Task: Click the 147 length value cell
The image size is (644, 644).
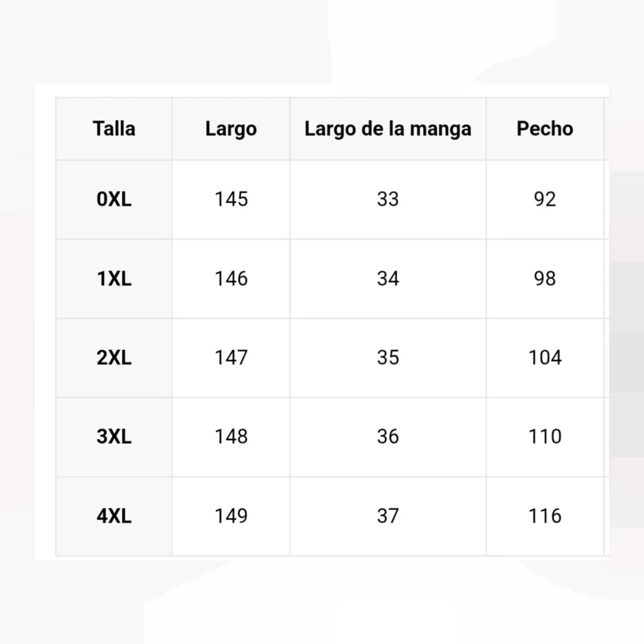Action: click(x=231, y=358)
